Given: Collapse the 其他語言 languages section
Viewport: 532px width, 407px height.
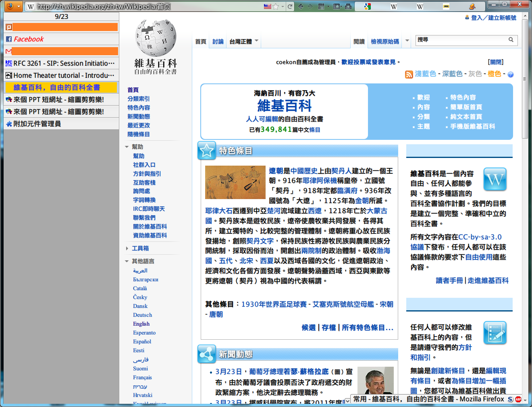Looking at the screenshot, I should point(127,262).
